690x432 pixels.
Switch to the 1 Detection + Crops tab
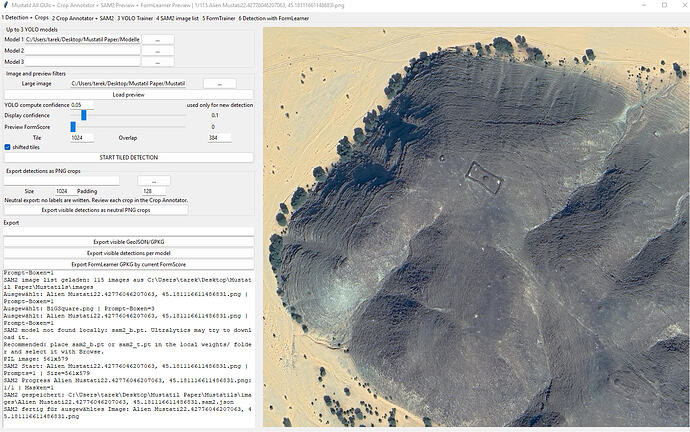point(25,18)
